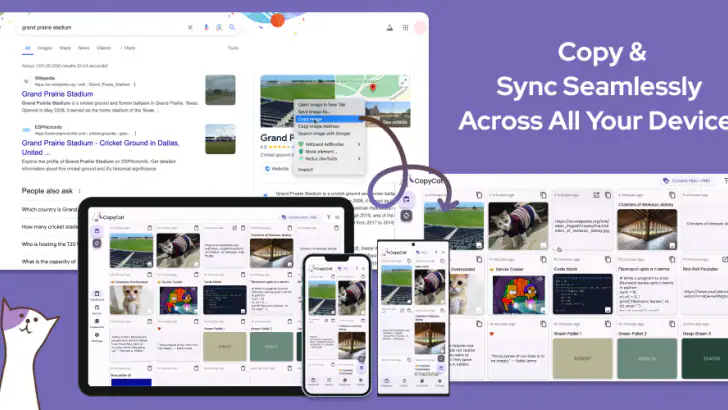
Task: Copy the desktop Cloisters image card
Action: click(672, 195)
